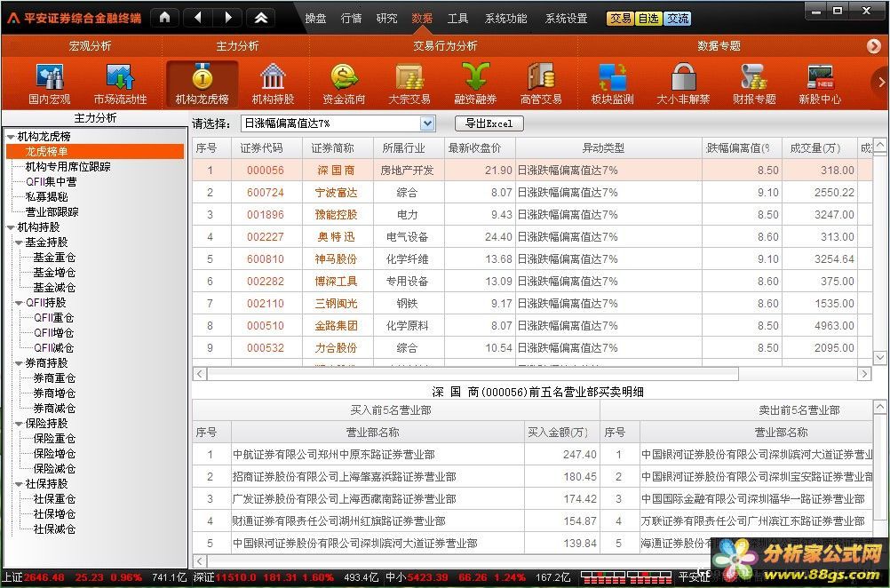Viewport: 890px width, 588px height.
Task: Open the 大小非解禁 lock icon
Action: 683,84
